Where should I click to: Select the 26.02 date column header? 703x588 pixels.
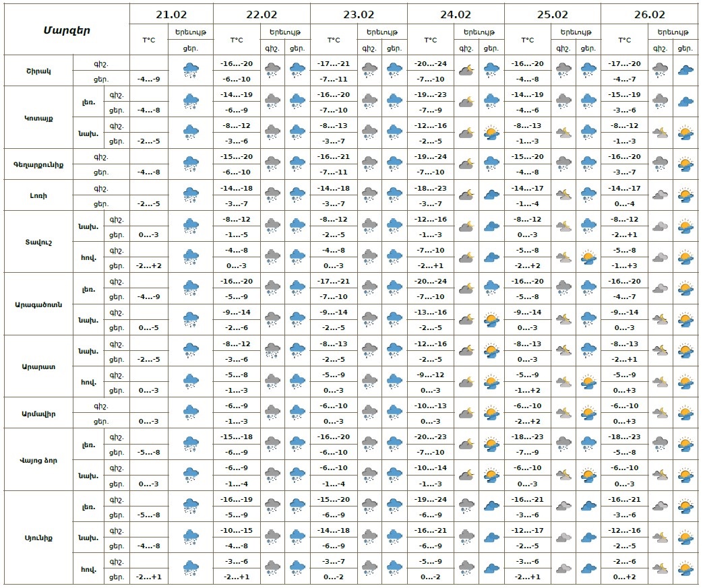click(649, 13)
